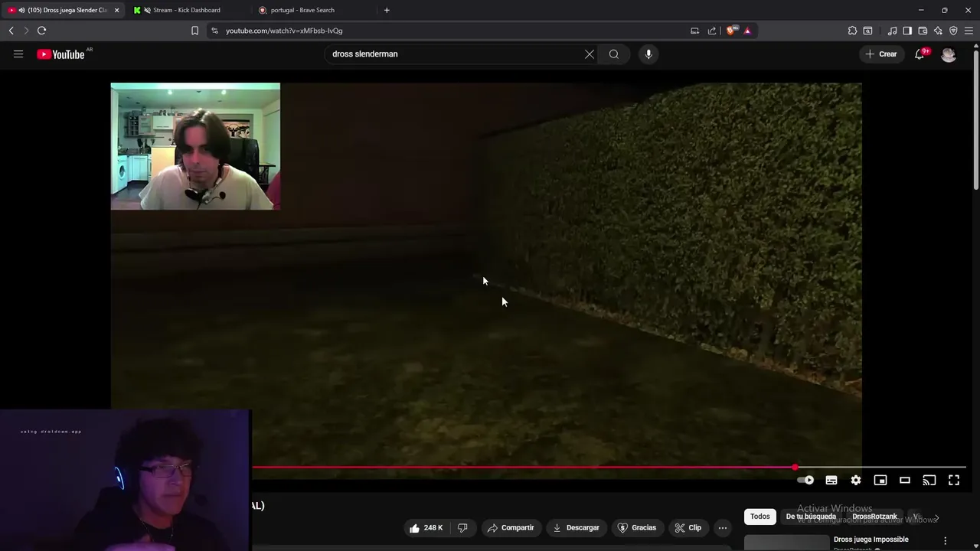The width and height of the screenshot is (980, 551).
Task: Dislike the video
Action: pos(462,528)
